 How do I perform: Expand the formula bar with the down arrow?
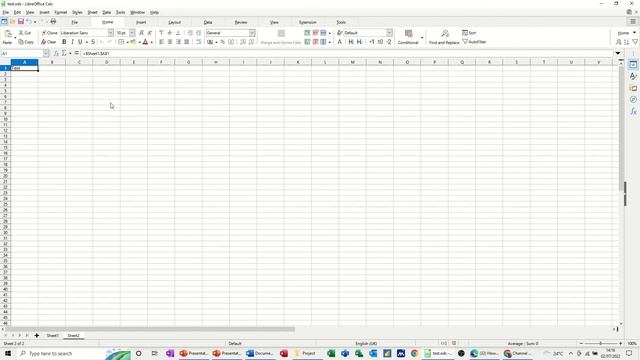(x=618, y=53)
